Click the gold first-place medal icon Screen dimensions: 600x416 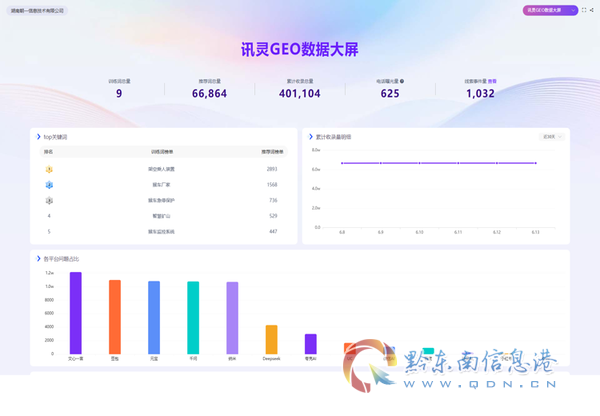click(49, 169)
